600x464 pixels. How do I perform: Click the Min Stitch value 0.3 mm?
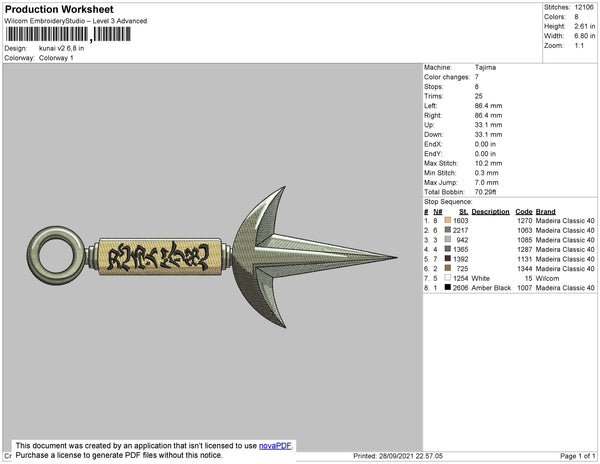pyautogui.click(x=486, y=173)
